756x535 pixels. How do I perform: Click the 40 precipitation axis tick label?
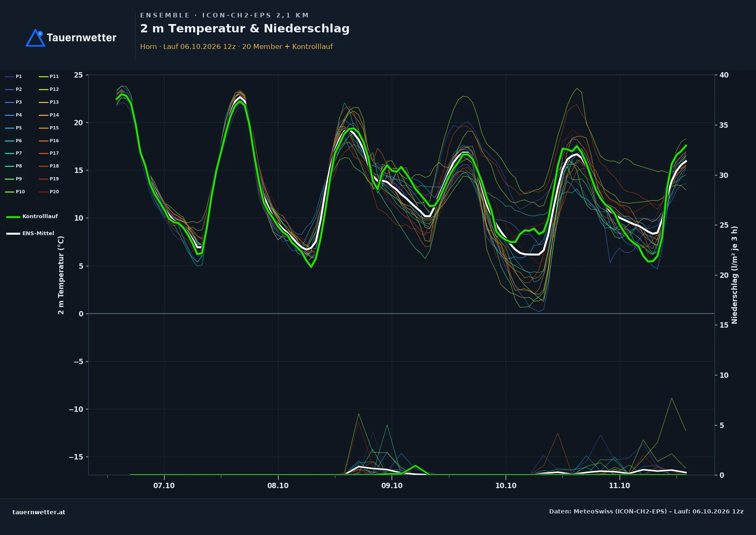point(724,75)
